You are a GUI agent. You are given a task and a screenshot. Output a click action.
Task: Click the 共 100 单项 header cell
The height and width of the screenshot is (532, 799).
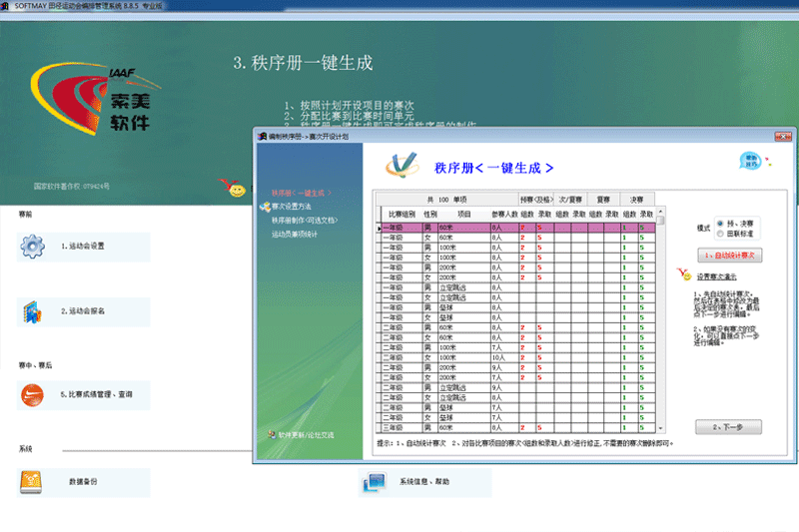click(446, 200)
